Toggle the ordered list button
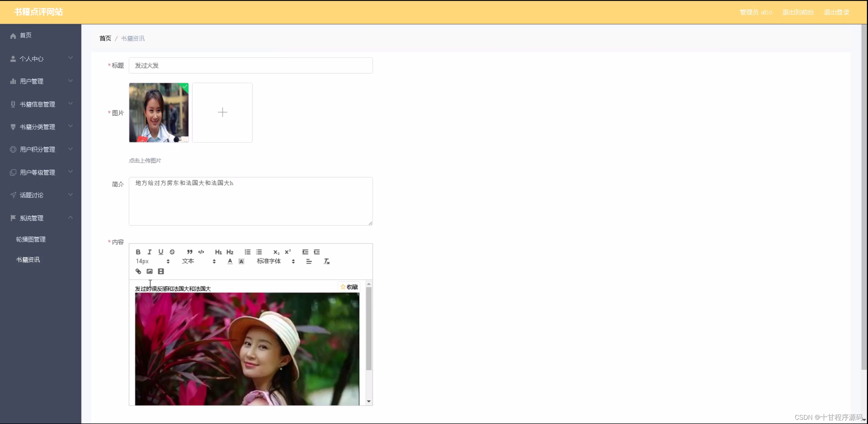The height and width of the screenshot is (424, 868). pos(247,252)
